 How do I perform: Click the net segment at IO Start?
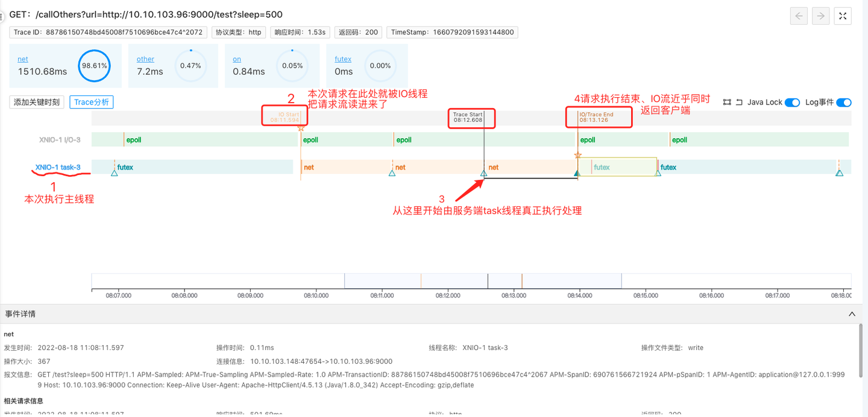347,167
